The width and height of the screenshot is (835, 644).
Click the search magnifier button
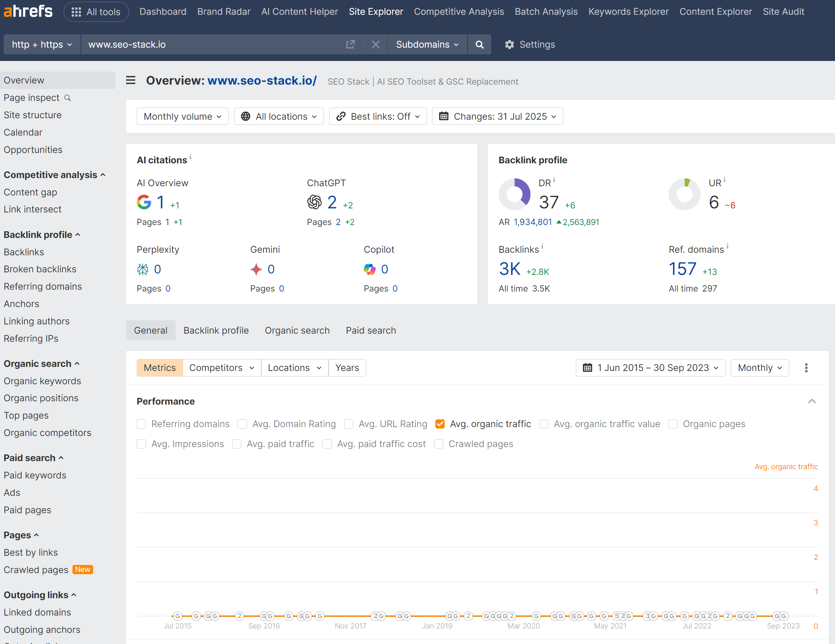479,44
